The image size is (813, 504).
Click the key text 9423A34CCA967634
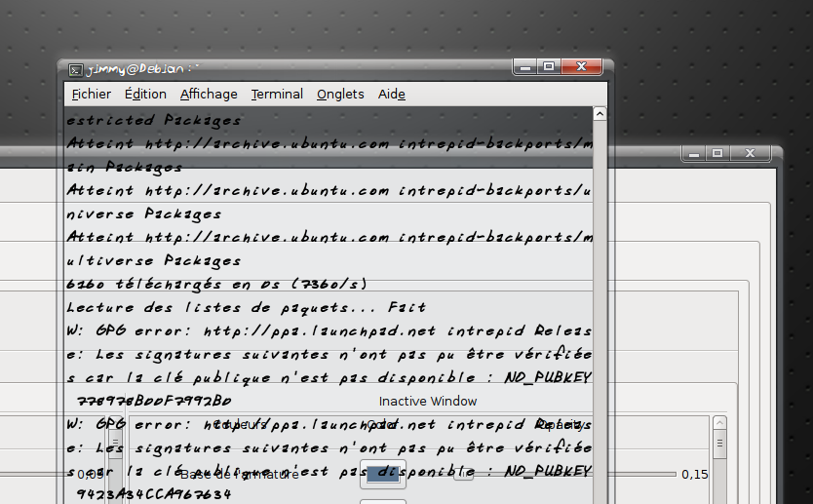154,494
